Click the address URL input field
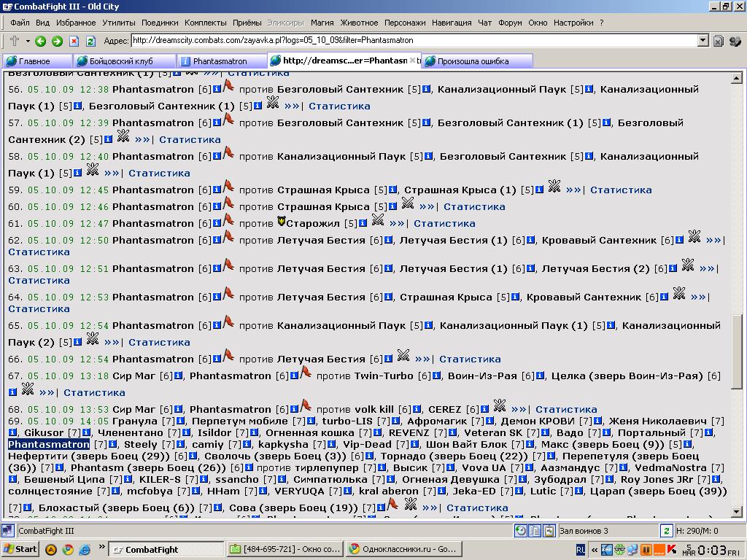 click(414, 41)
